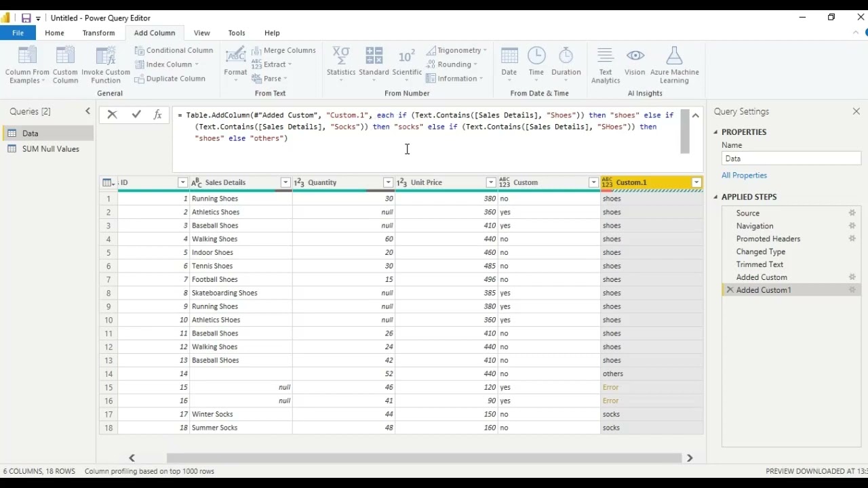Switch to the Home tab
The image size is (868, 488).
click(x=54, y=33)
